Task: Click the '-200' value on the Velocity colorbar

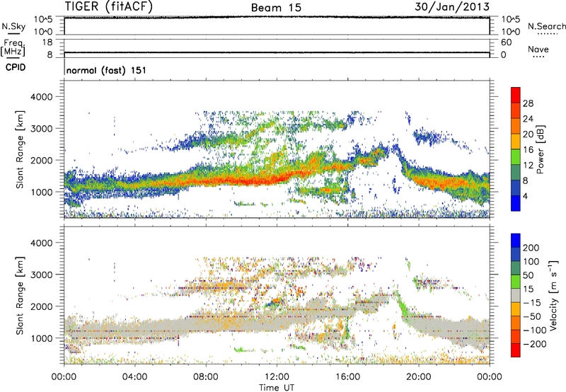Action: pyautogui.click(x=535, y=344)
